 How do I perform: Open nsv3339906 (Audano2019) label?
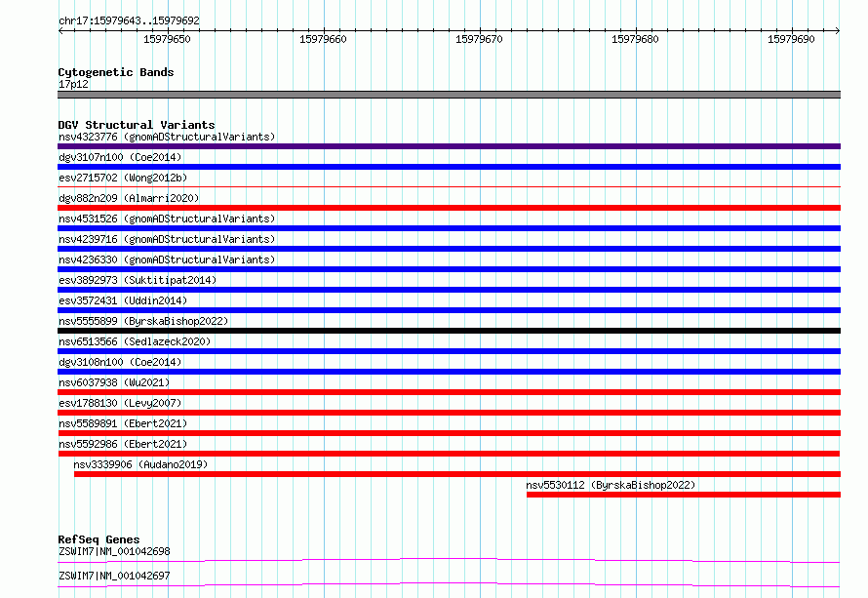(x=140, y=464)
